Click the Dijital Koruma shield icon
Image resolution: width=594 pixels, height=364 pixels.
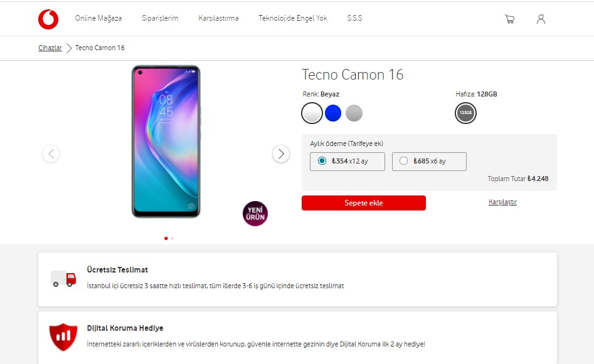[63, 337]
